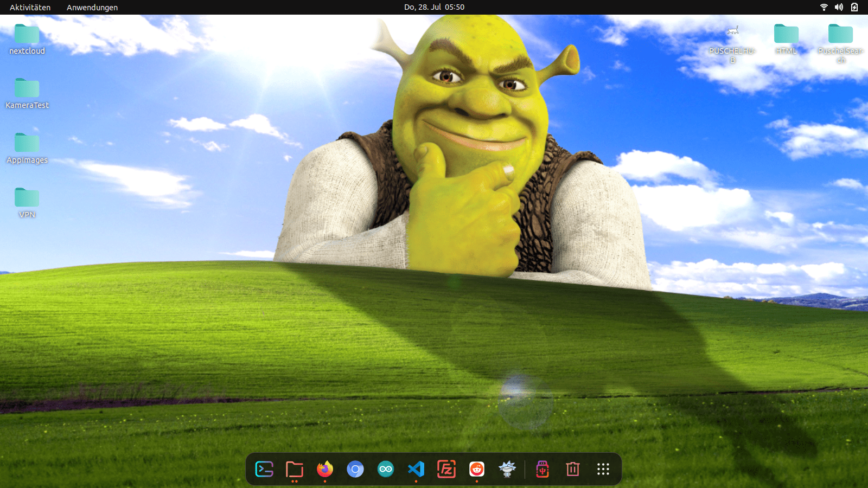868x488 pixels.
Task: Open FileZilla from the dock
Action: pos(446,469)
